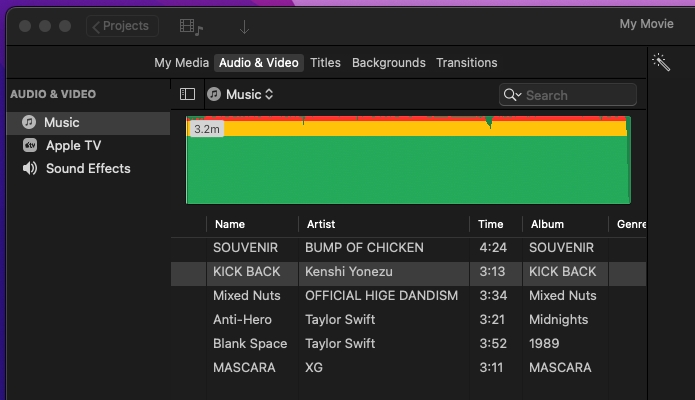Click artist OFFICIAL HIGE DANDISM

[x=381, y=295]
